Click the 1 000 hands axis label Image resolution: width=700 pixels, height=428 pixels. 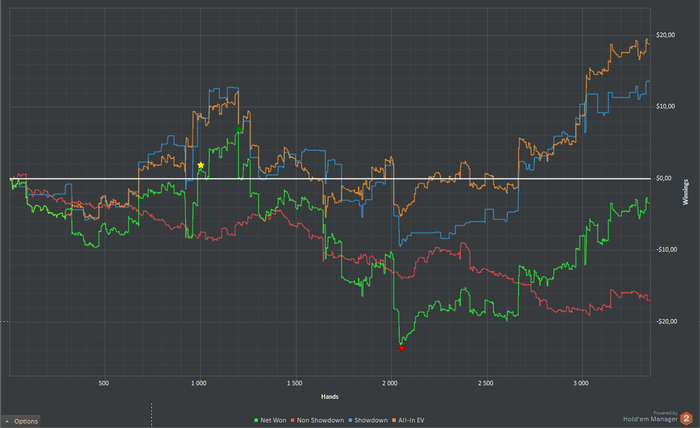[x=199, y=383]
